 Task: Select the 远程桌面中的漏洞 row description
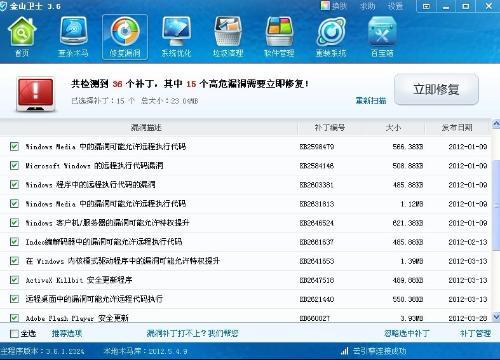pos(94,299)
